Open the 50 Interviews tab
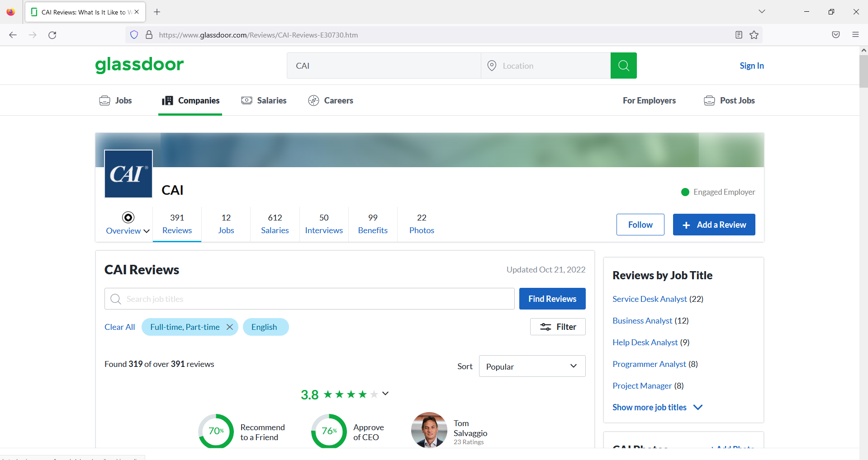The width and height of the screenshot is (868, 460). (x=324, y=224)
